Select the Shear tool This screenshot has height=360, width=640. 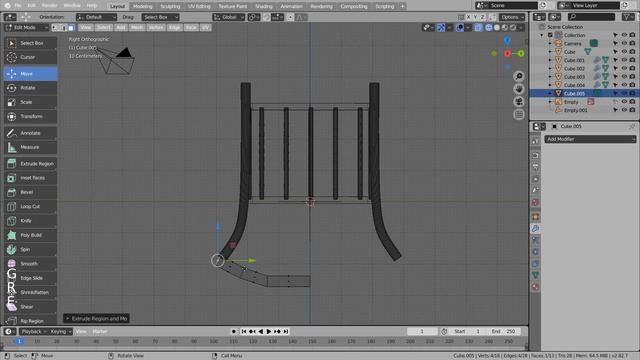tap(30, 307)
